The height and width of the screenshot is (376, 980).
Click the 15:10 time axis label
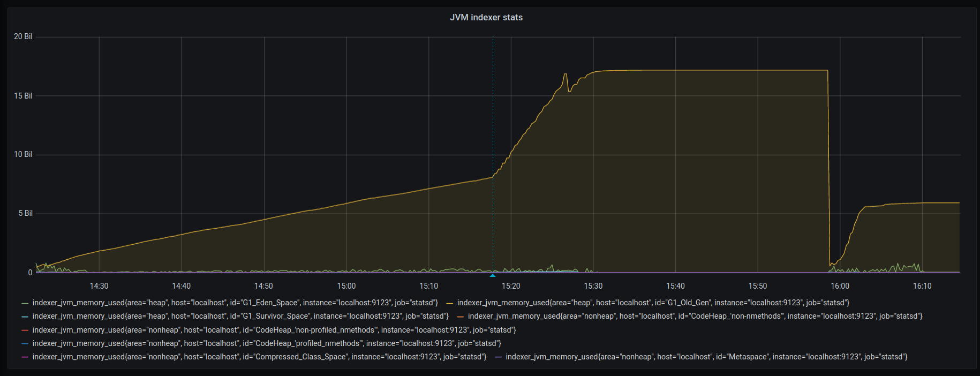(x=428, y=286)
